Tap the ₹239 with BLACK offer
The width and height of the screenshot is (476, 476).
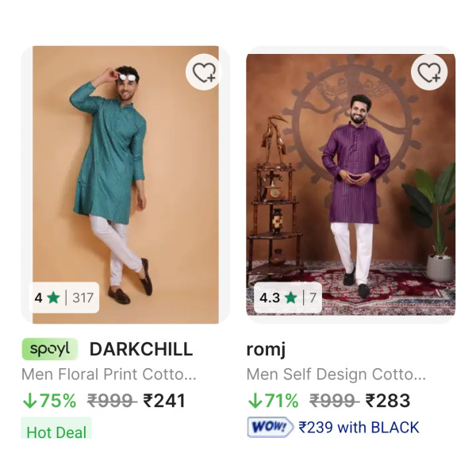click(x=359, y=428)
